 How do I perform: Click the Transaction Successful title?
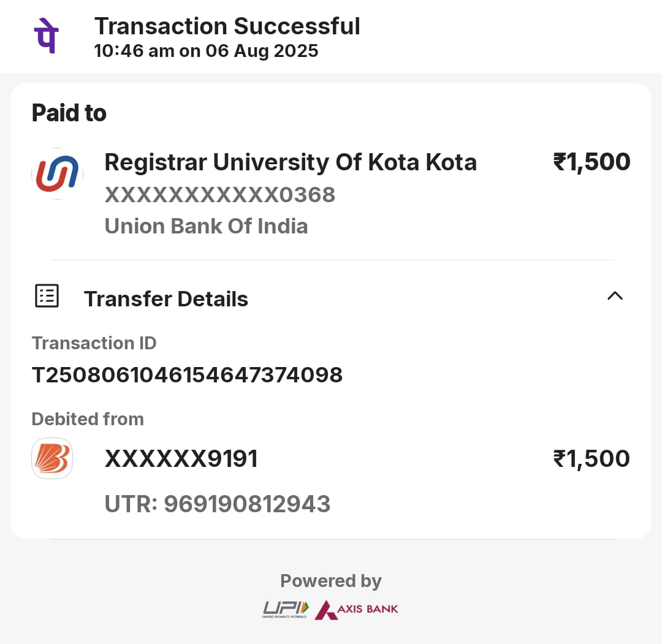(x=227, y=26)
